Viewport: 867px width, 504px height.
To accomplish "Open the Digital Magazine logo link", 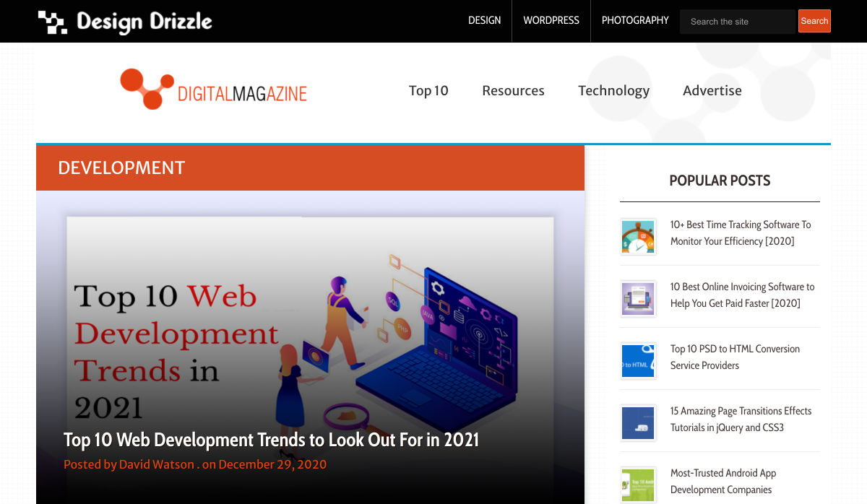I will tap(214, 90).
